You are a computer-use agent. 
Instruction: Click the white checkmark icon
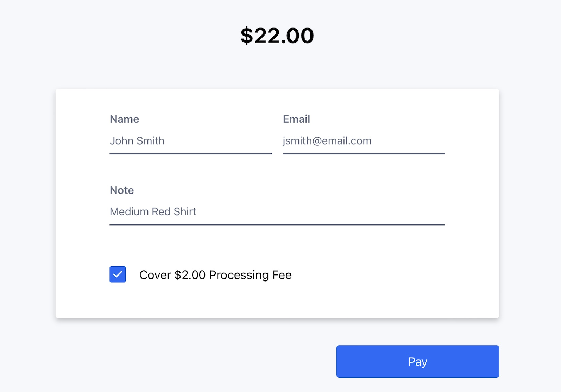(118, 274)
